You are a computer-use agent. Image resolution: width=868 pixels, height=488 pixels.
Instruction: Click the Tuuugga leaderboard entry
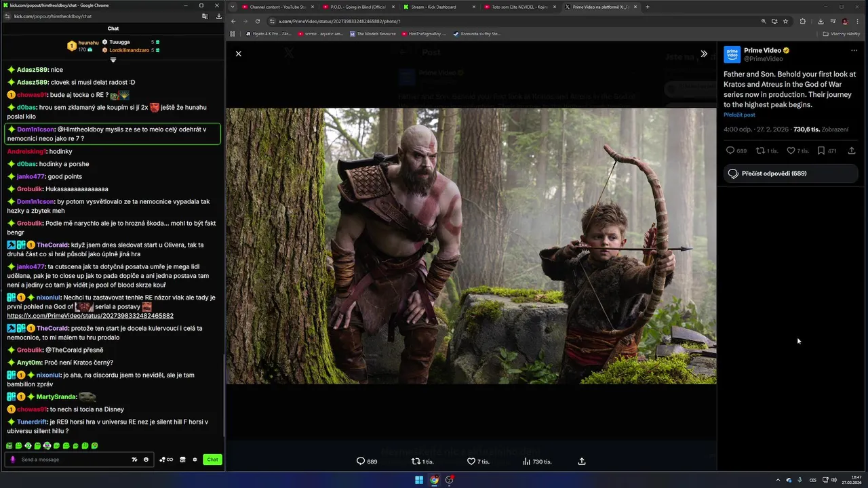tap(119, 42)
